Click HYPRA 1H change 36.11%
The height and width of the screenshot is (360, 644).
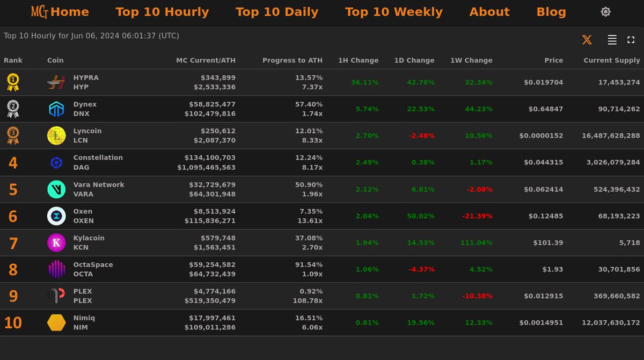point(365,82)
